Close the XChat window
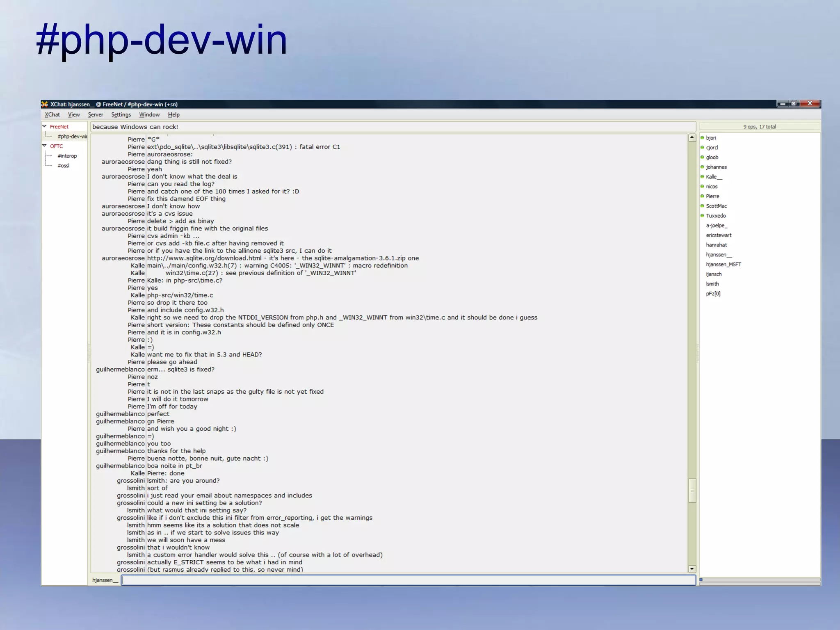Image resolution: width=840 pixels, height=630 pixels. tap(810, 104)
